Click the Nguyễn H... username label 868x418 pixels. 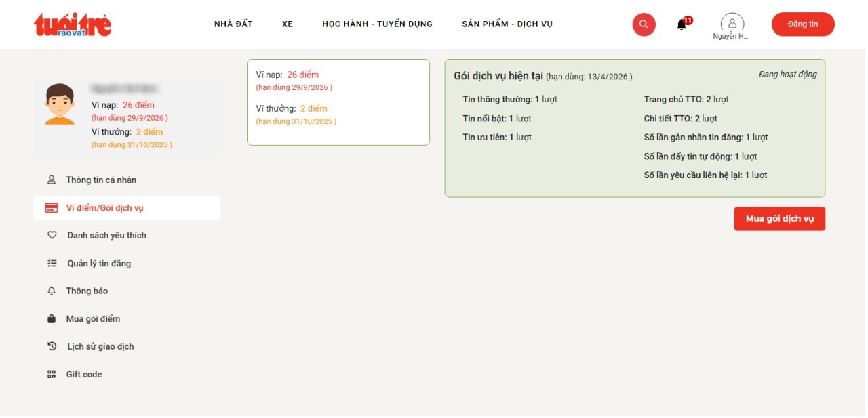point(730,37)
